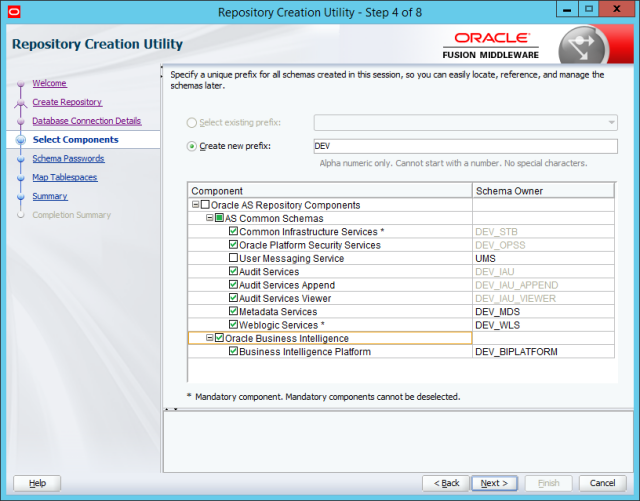Click the Select Components step bullet icon
This screenshot has width=640, height=501.
(20, 140)
